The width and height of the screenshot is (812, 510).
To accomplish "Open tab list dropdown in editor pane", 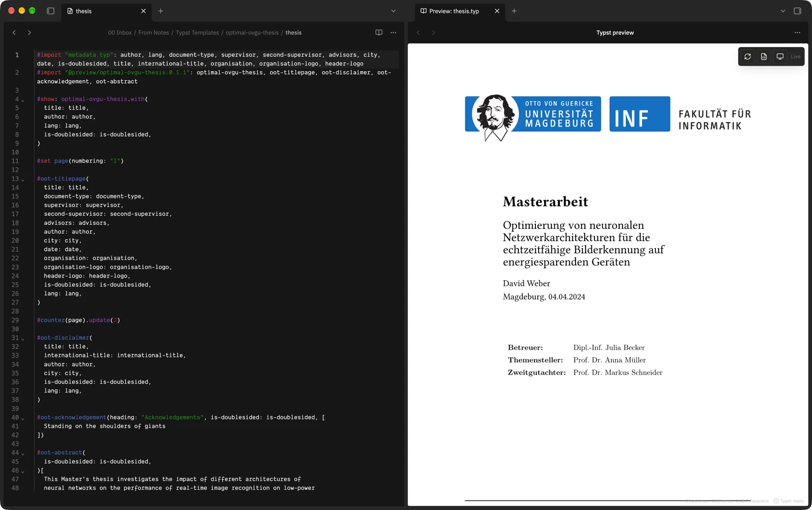I will coord(393,11).
